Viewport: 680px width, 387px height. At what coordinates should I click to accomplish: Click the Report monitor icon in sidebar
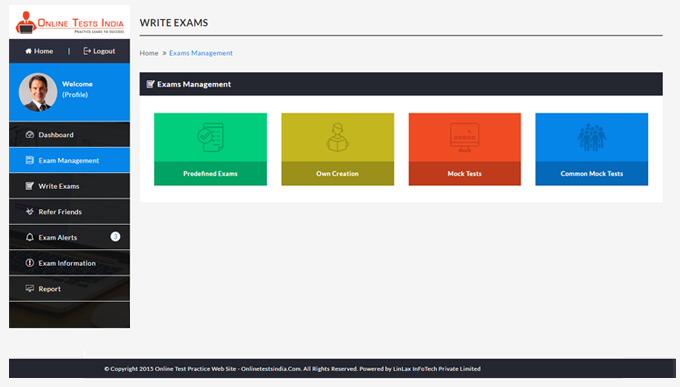coord(29,288)
